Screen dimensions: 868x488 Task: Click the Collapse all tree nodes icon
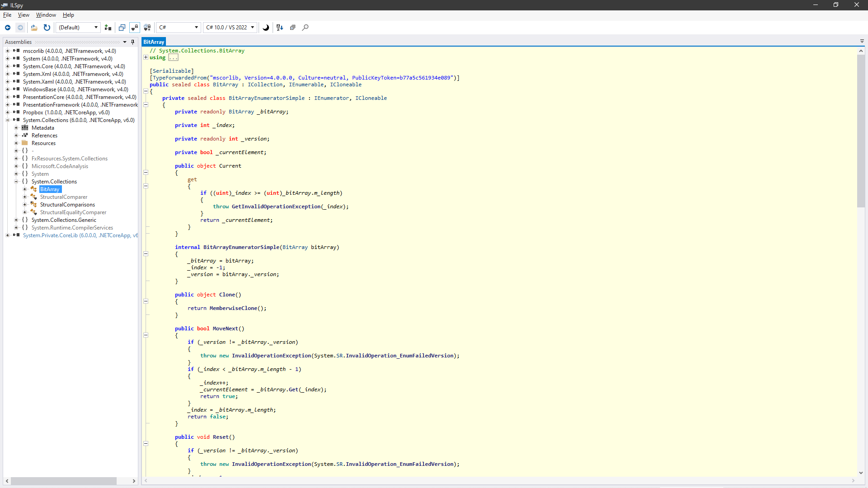pos(292,28)
